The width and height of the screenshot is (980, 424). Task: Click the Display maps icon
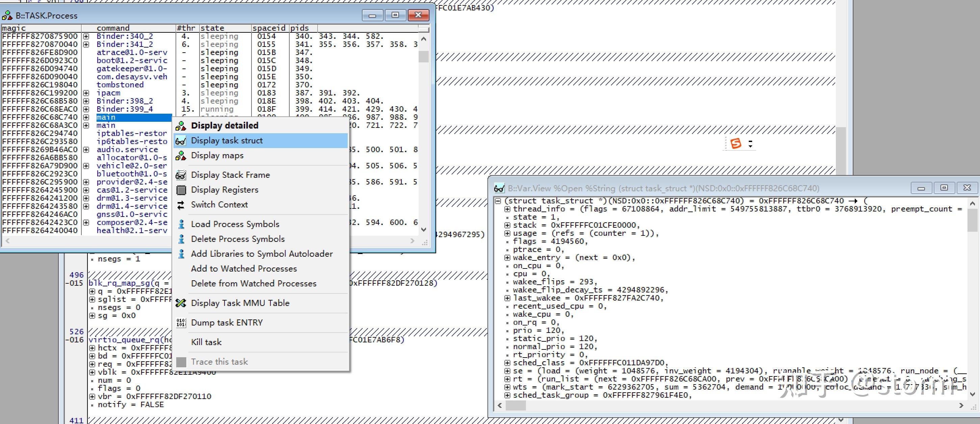(181, 156)
